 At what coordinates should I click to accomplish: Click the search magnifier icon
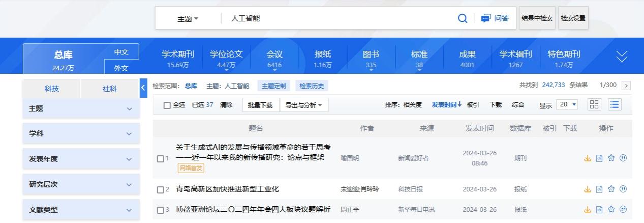click(x=463, y=18)
